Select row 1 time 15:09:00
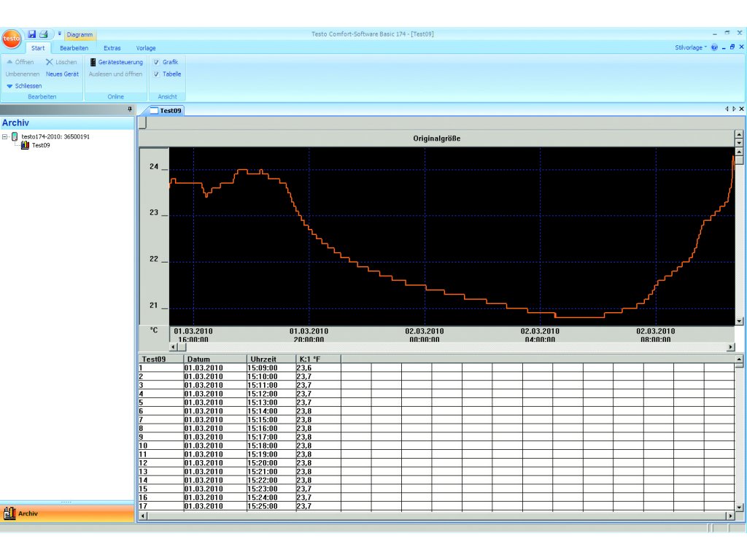 [271, 367]
